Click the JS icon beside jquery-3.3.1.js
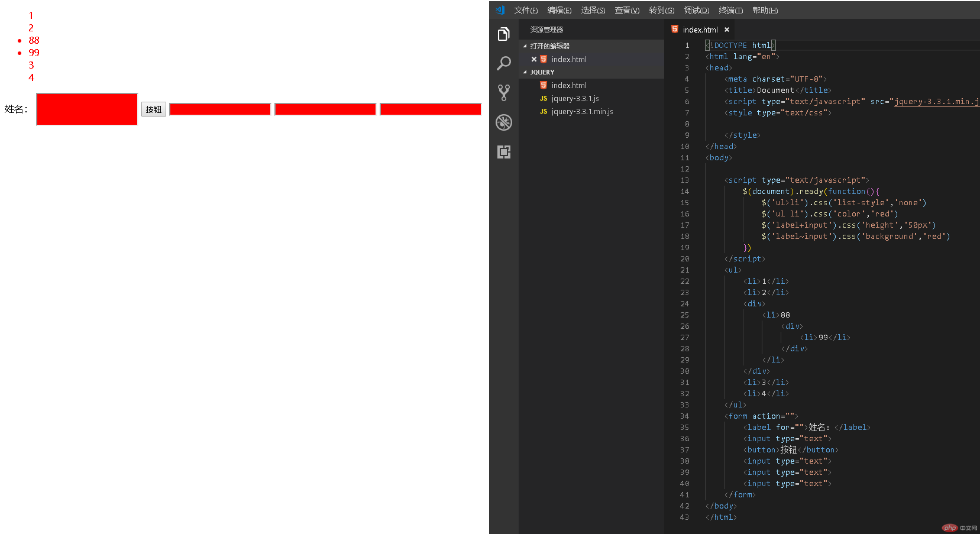 (544, 98)
